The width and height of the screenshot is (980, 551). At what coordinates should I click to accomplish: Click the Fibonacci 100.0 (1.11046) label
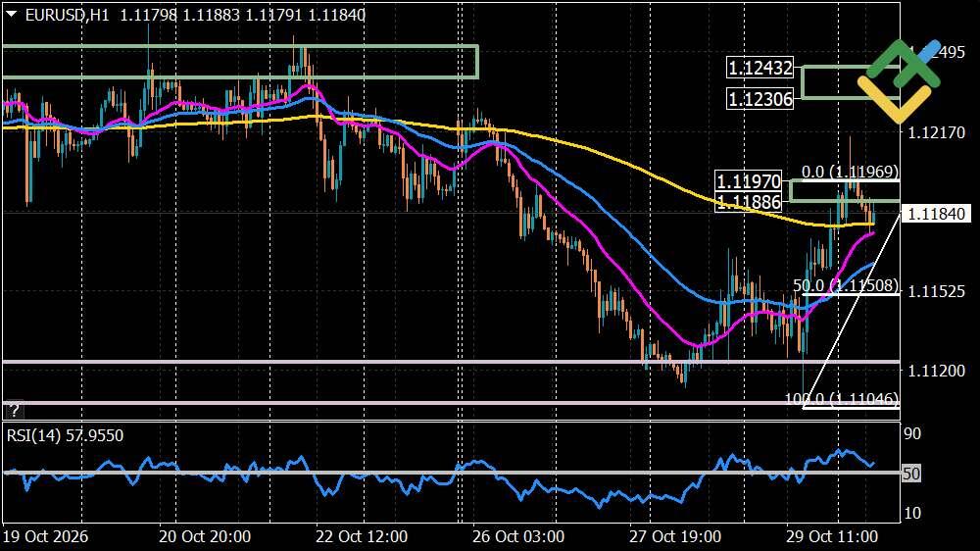(x=841, y=398)
